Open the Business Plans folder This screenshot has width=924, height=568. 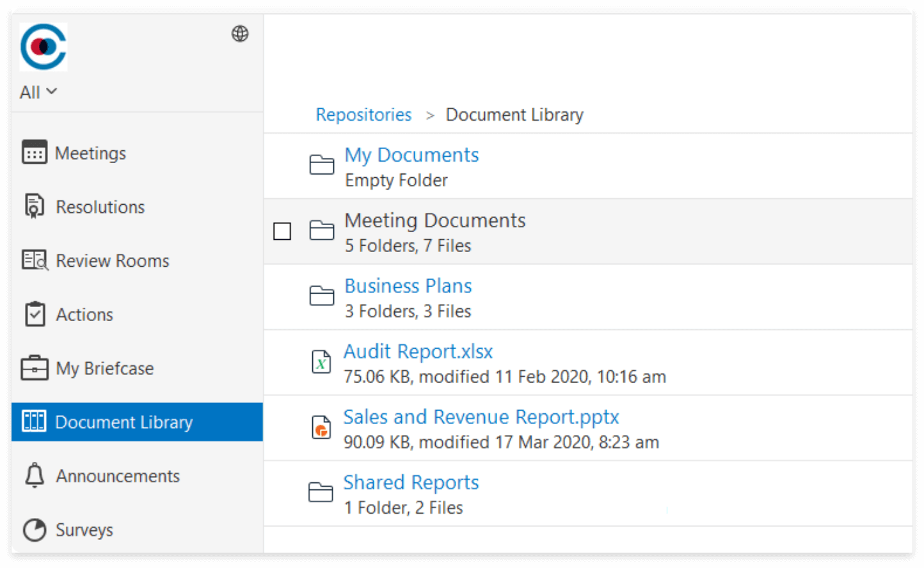[408, 286]
